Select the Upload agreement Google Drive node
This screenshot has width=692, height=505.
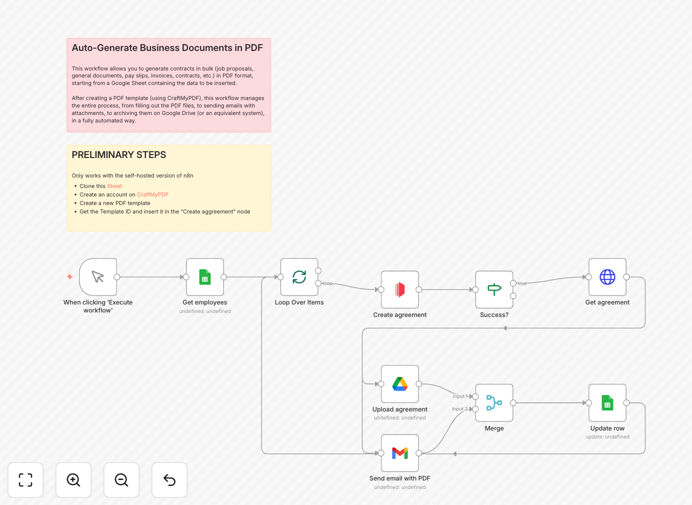pyautogui.click(x=400, y=384)
